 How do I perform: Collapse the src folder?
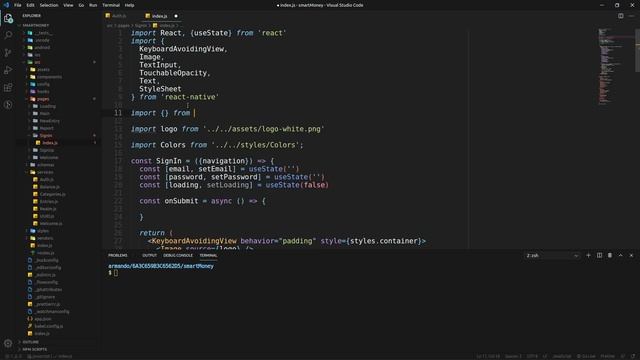(38, 62)
